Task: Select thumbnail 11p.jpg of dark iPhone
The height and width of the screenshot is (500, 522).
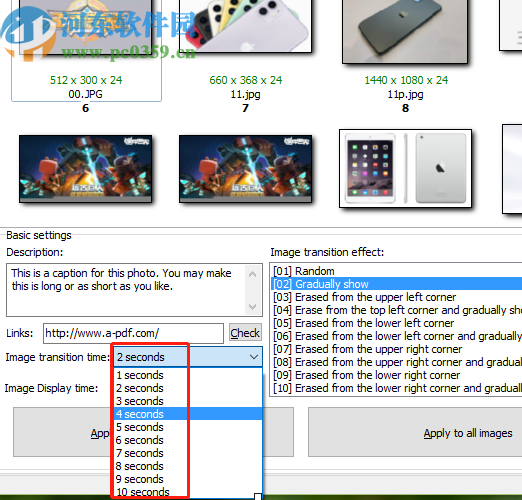Action: (x=405, y=31)
